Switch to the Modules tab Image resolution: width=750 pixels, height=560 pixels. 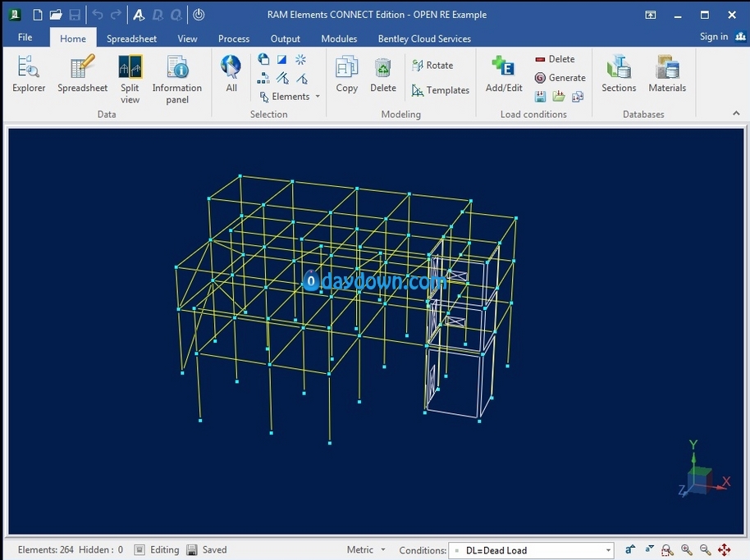point(339,39)
